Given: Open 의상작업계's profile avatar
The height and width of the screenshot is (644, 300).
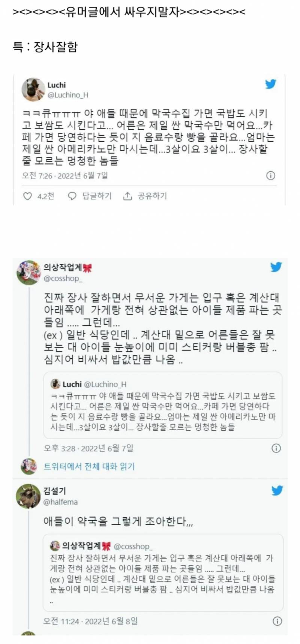Looking at the screenshot, I should tap(28, 273).
